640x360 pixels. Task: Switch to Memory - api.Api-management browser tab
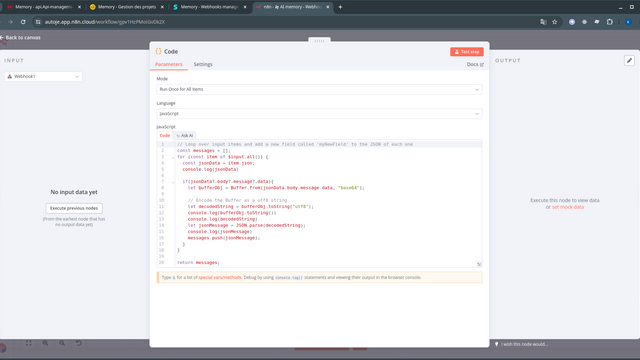pyautogui.click(x=43, y=7)
